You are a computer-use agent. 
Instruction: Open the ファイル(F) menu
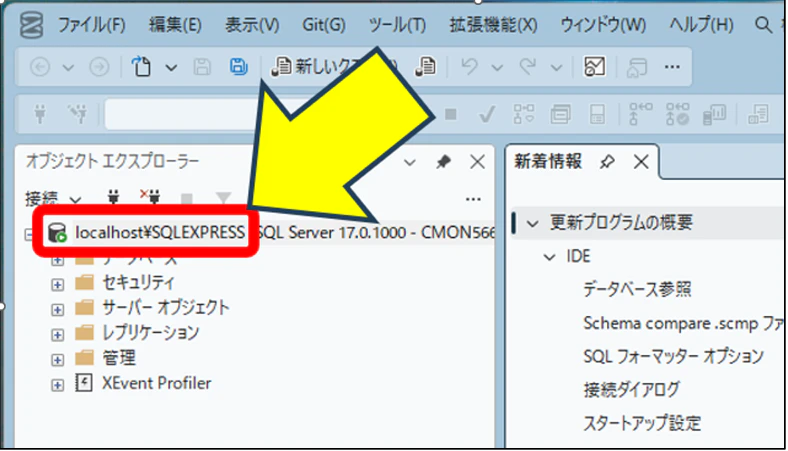[x=91, y=25]
